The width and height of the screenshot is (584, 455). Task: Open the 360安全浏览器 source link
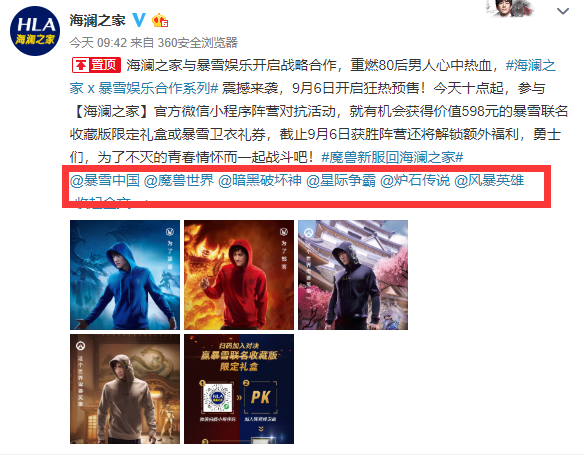[197, 42]
